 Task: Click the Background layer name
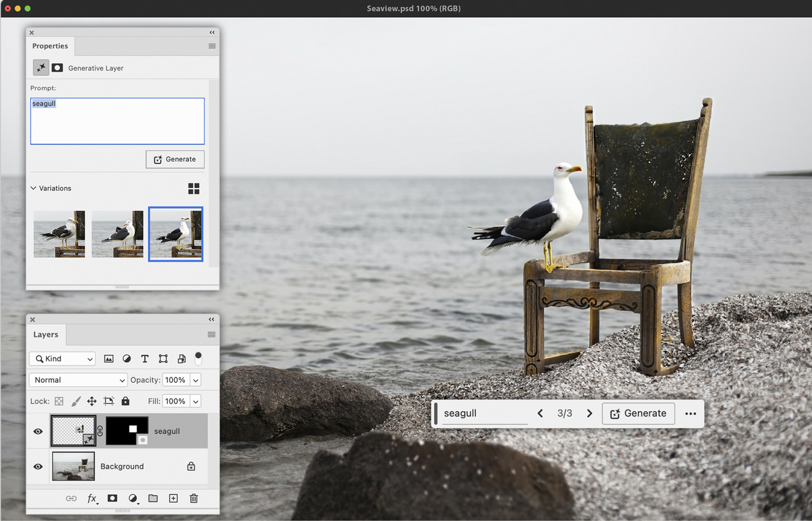point(122,467)
